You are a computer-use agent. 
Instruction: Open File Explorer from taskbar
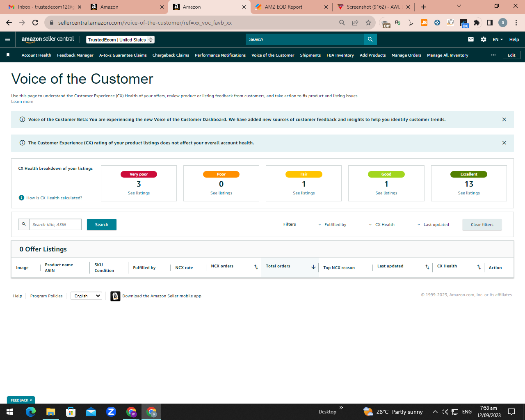coord(50,412)
